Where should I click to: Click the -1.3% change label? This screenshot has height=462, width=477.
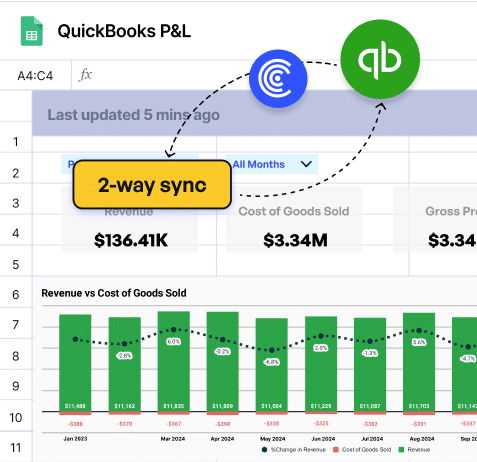[x=370, y=353]
